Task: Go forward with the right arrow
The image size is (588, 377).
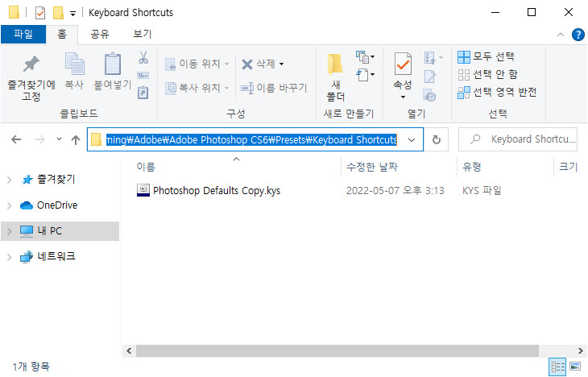Action: tap(39, 139)
